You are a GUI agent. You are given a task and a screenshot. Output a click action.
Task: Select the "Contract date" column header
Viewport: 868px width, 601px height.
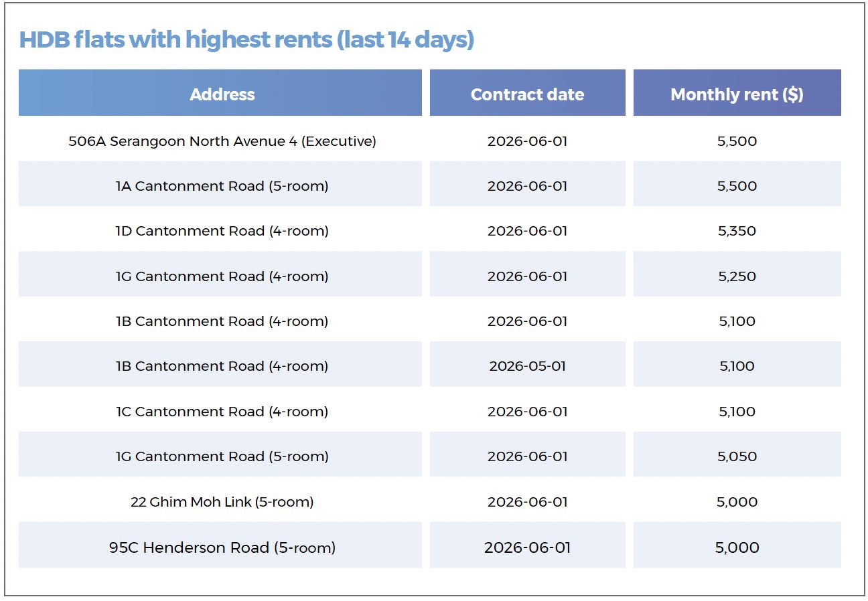tap(527, 92)
